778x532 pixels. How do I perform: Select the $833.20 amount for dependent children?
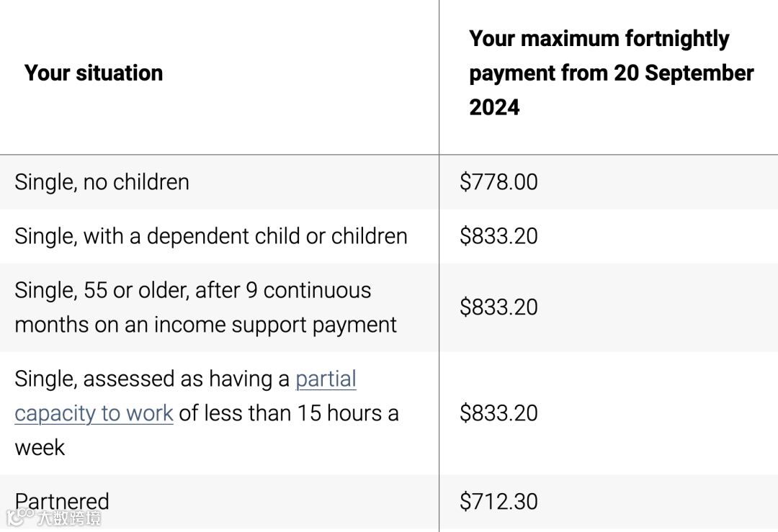(498, 236)
